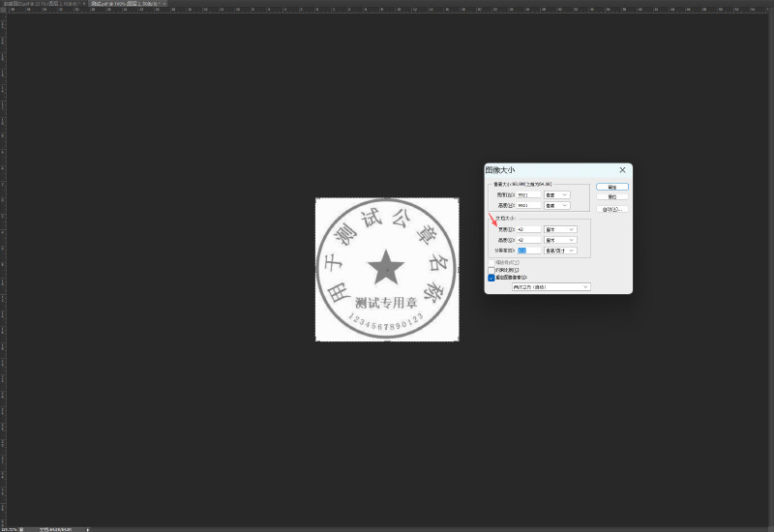Open the pixel width unit dropdown
This screenshot has height=532, width=774.
(557, 194)
